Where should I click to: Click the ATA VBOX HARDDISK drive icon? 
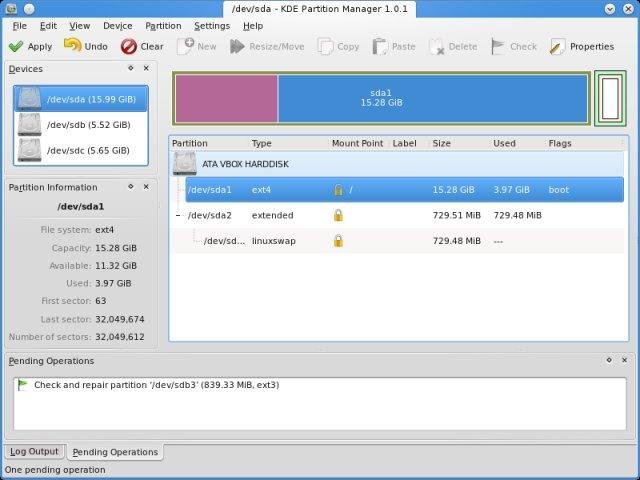tap(184, 164)
